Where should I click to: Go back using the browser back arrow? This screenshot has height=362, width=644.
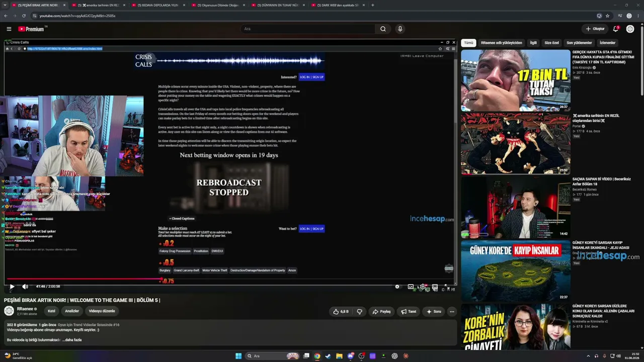click(x=6, y=16)
